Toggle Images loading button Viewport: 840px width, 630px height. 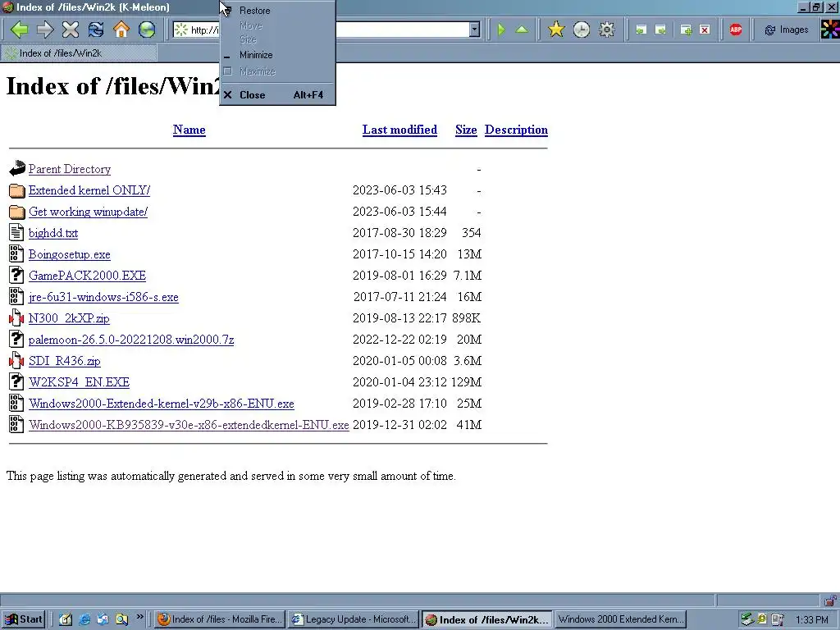click(786, 30)
